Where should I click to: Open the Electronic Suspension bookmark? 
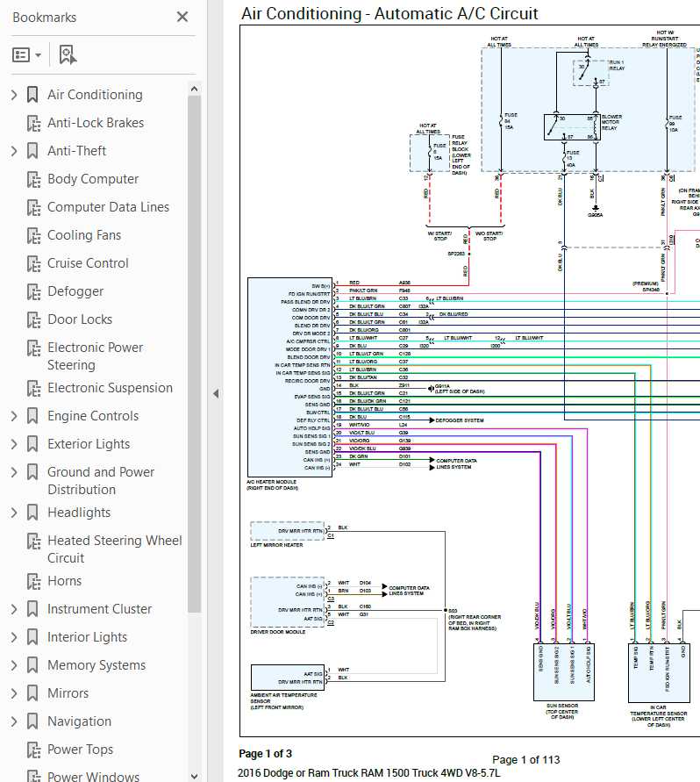[x=110, y=388]
